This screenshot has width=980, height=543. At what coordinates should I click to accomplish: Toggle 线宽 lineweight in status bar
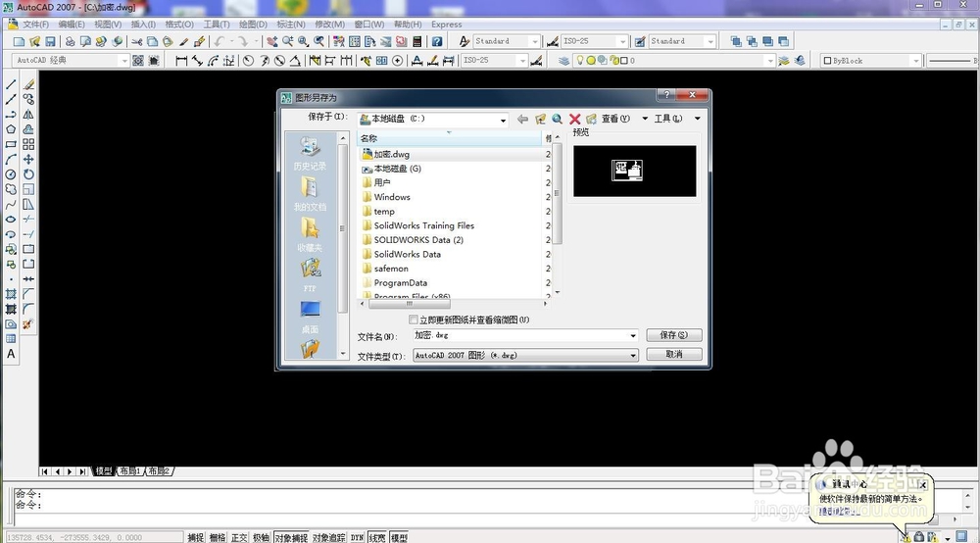(377, 537)
